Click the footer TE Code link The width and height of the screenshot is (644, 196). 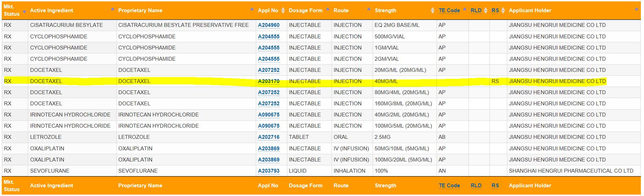coord(449,186)
